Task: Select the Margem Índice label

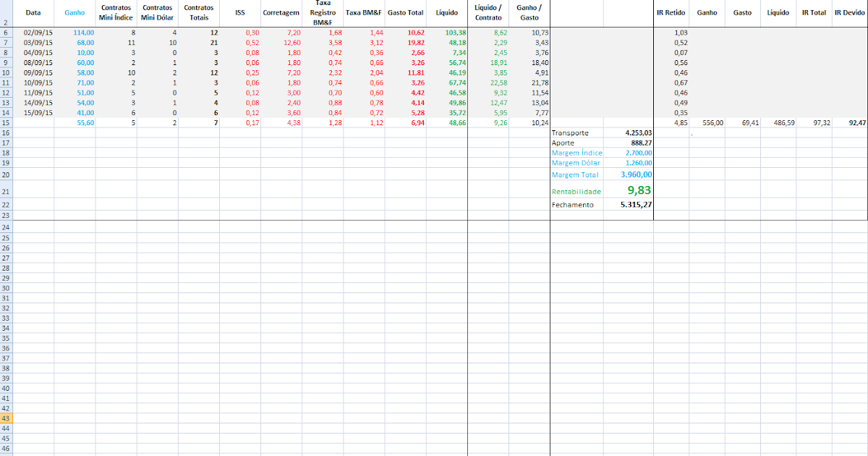Action: 577,153
